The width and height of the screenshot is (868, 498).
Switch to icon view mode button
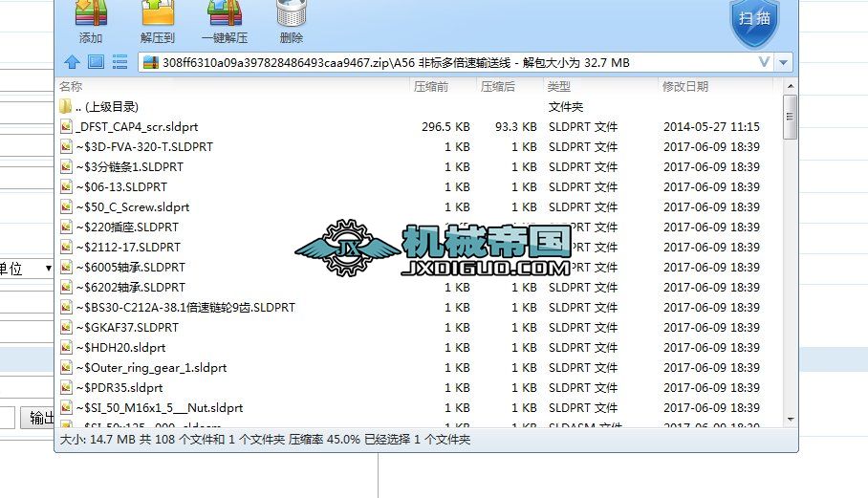coord(96,61)
